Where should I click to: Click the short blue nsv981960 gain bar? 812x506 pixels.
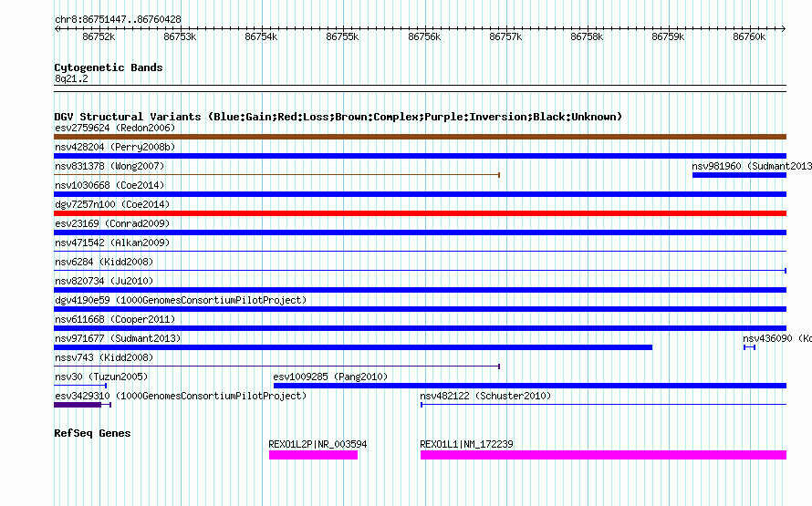740,175
